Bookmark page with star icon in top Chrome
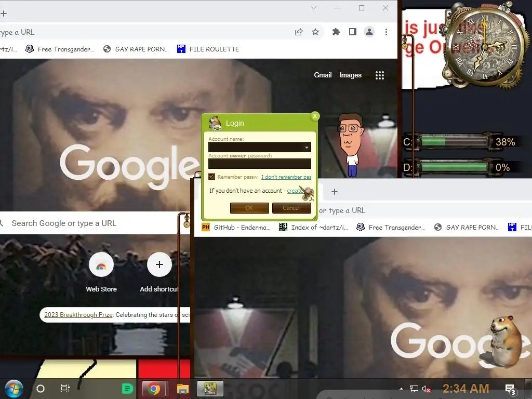532x399 pixels. pos(315,32)
